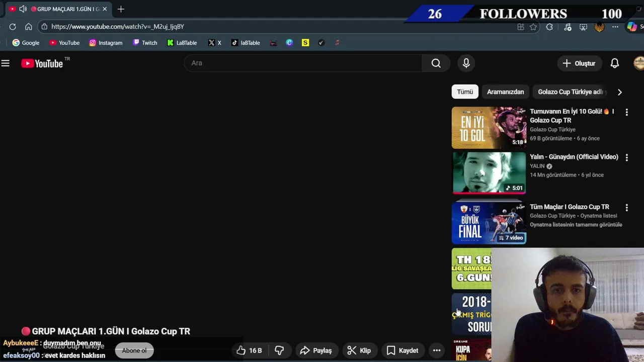This screenshot has height=362, width=644.
Task: Open options for Tüm Maçlar playlist
Action: (x=626, y=208)
